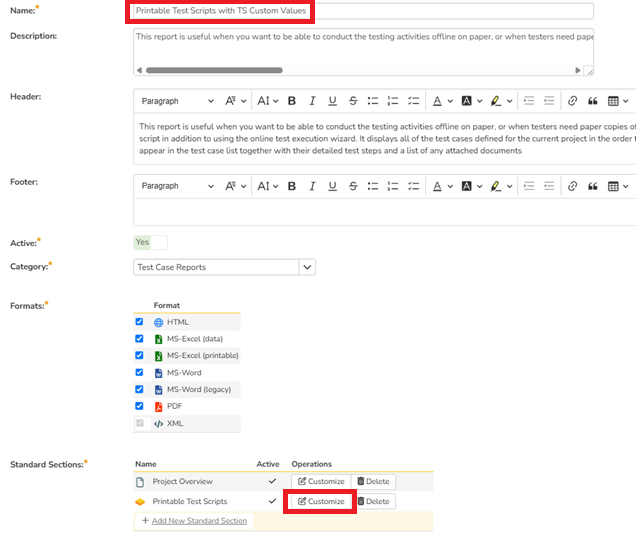Apply strikethrough in the Footer toolbar
The image size is (636, 536).
352,186
